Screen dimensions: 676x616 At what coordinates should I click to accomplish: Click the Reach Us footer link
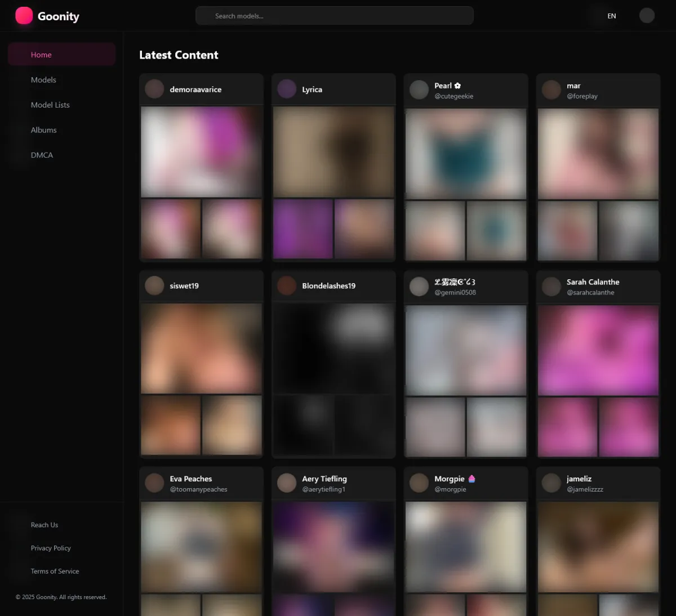pyautogui.click(x=45, y=525)
